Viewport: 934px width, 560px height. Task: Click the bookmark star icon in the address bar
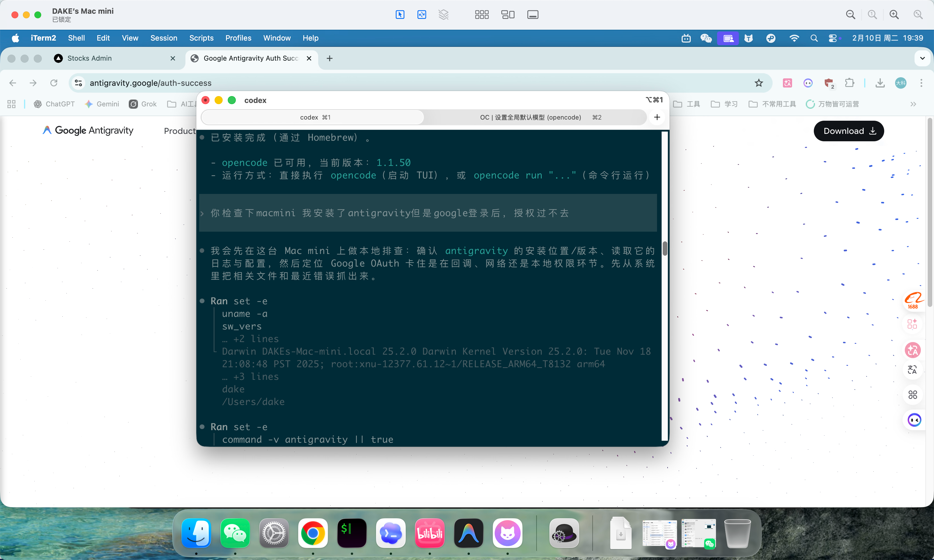click(x=759, y=83)
